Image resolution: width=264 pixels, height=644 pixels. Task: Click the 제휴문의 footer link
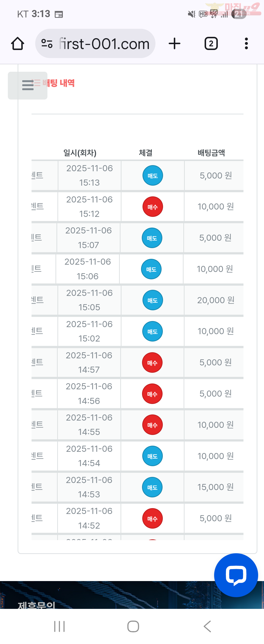pyautogui.click(x=37, y=605)
